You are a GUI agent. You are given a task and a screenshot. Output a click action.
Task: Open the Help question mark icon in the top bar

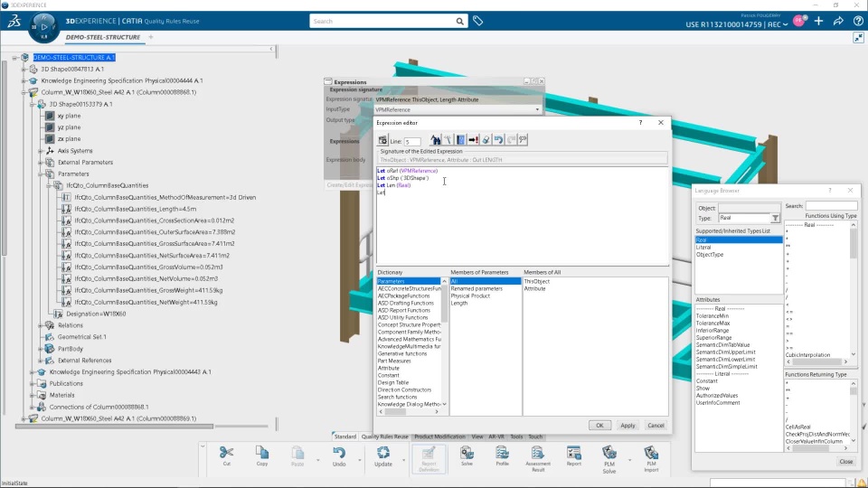(x=858, y=21)
